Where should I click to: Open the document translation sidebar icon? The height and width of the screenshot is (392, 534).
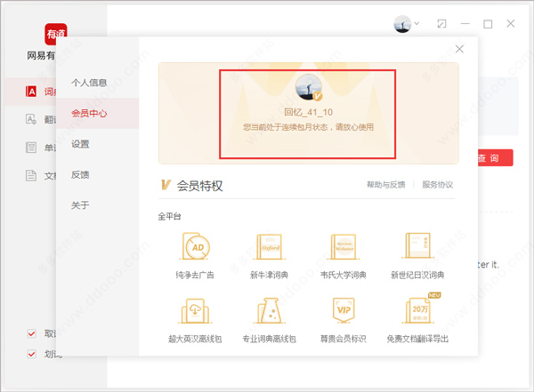pos(31,175)
